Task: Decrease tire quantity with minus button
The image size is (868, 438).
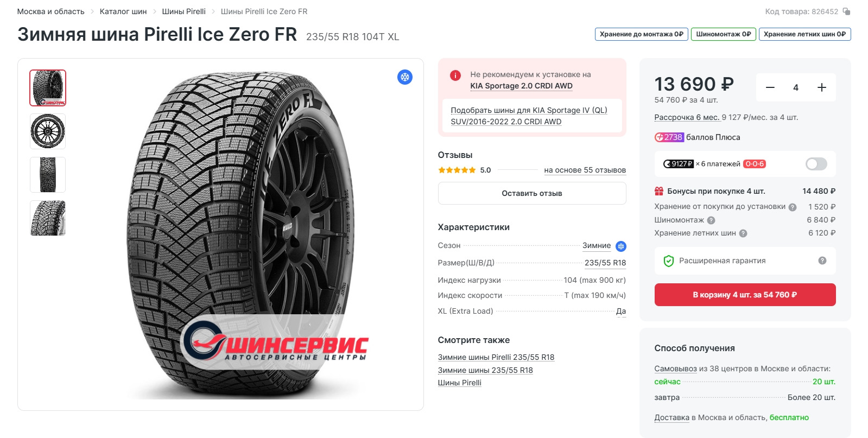Action: (x=770, y=87)
